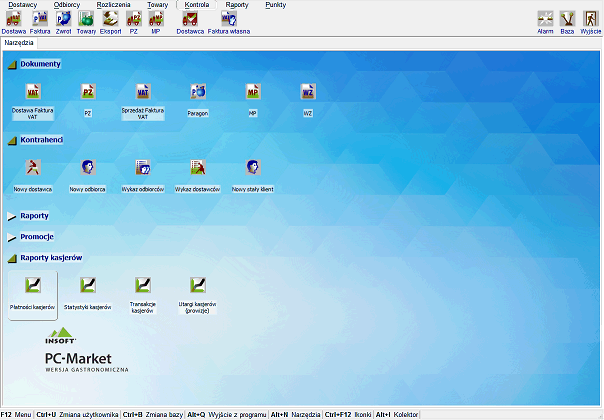Open PZ from the top toolbar
The width and height of the screenshot is (604, 420).
[x=134, y=23]
